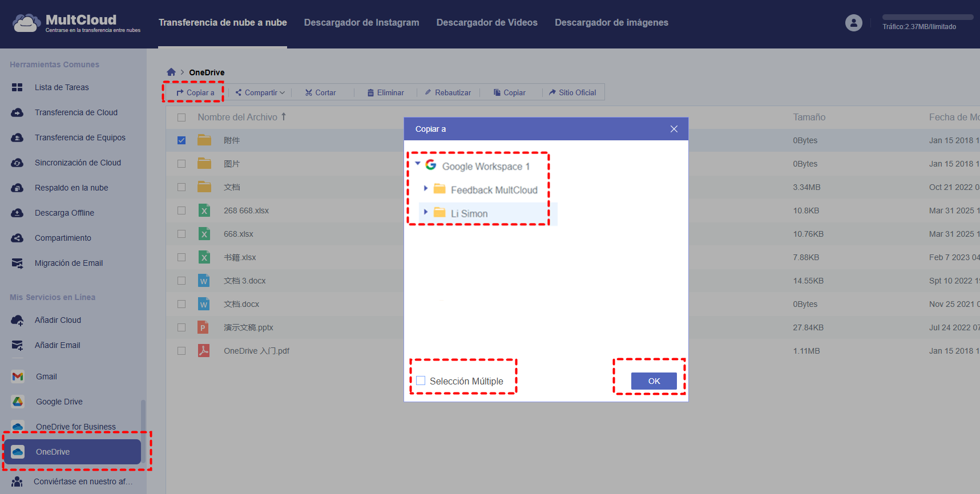
Task: Click the Copiar toolbar button
Action: point(509,92)
